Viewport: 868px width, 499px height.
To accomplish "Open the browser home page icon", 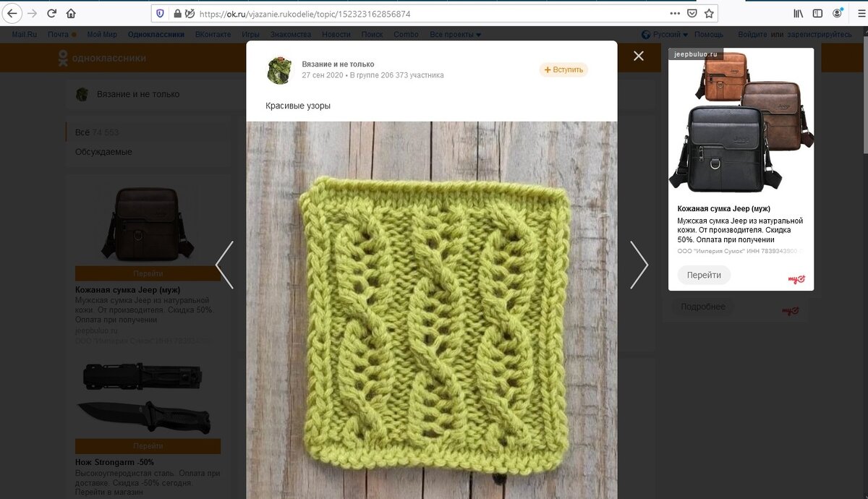I will 70,13.
